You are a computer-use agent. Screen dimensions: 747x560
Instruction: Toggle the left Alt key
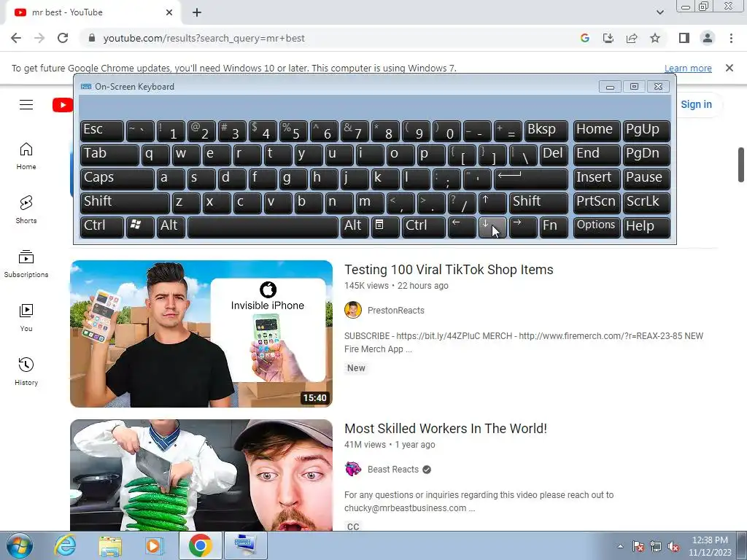[171, 227]
